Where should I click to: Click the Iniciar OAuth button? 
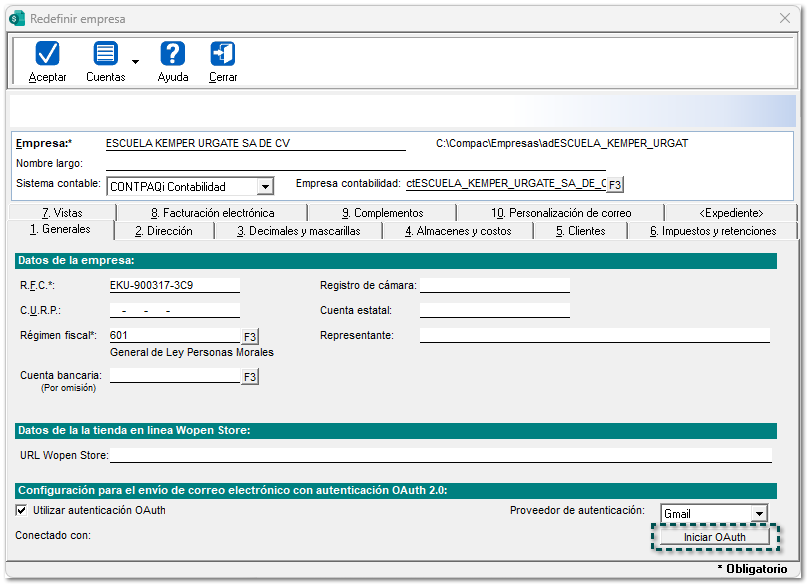point(715,537)
